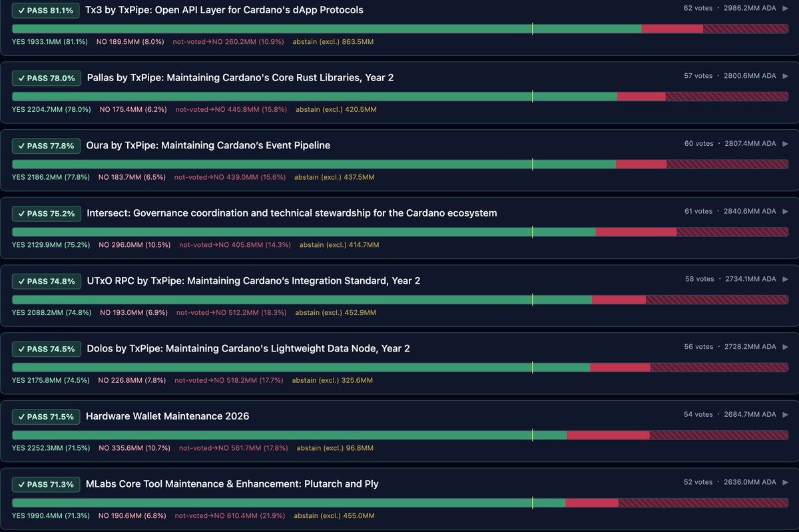Expand the MLabs Core Tool proposal arrow

785,482
